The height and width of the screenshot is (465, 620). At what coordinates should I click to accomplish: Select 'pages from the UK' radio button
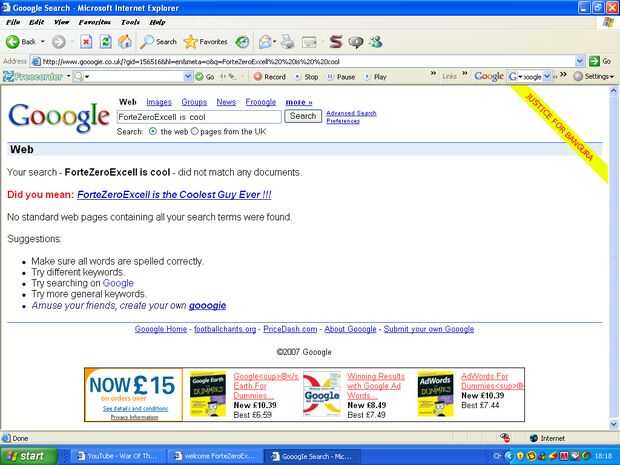pyautogui.click(x=194, y=131)
